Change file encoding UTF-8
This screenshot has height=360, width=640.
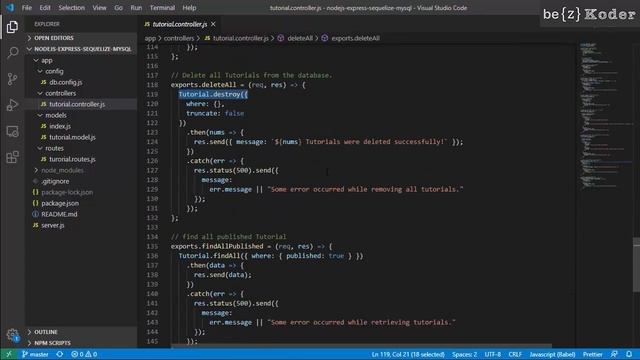tap(493, 354)
